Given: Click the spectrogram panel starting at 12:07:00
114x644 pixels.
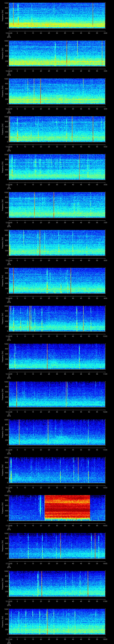Looking at the screenshot, I should click(57, 243).
